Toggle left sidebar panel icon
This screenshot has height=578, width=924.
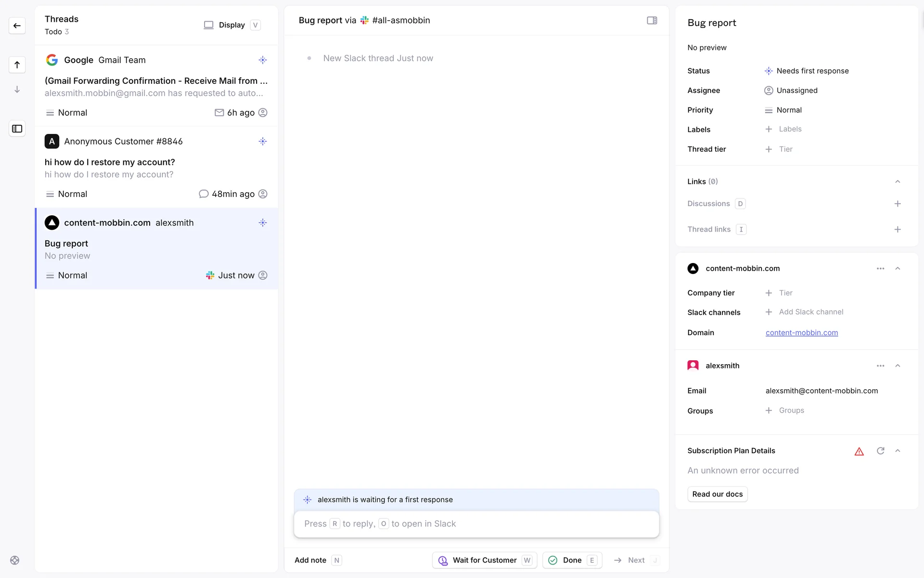[17, 129]
